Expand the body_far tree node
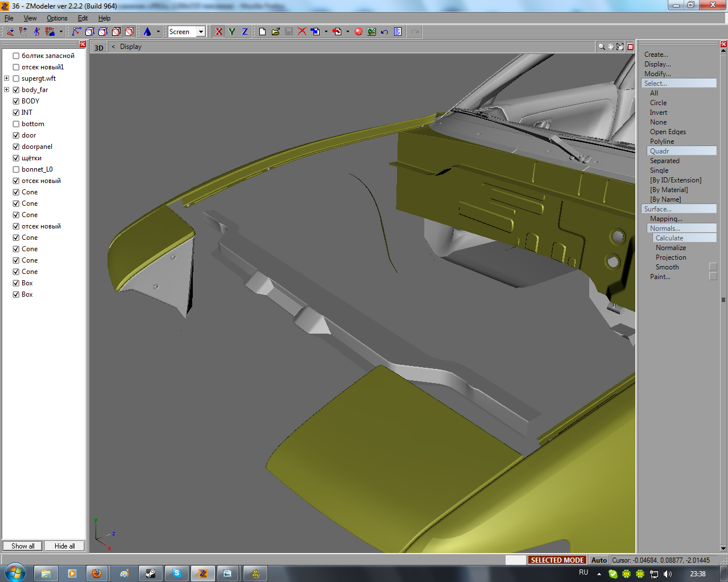This screenshot has height=582, width=728. coord(7,90)
